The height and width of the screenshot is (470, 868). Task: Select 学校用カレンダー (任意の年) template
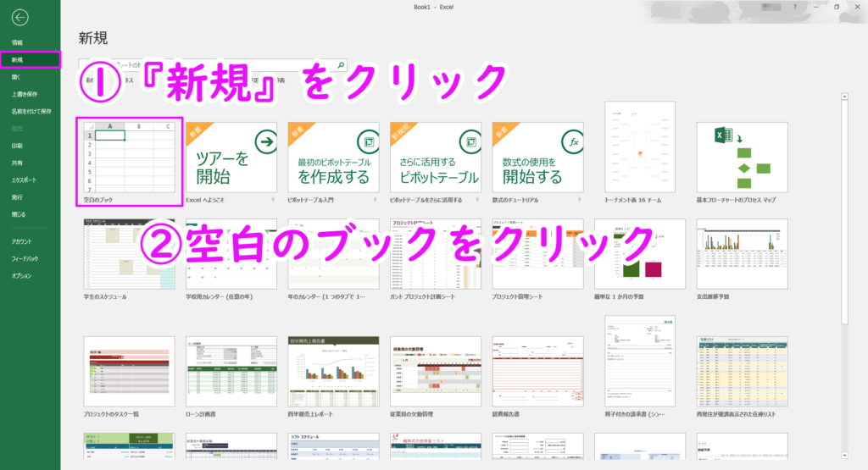tap(231, 254)
